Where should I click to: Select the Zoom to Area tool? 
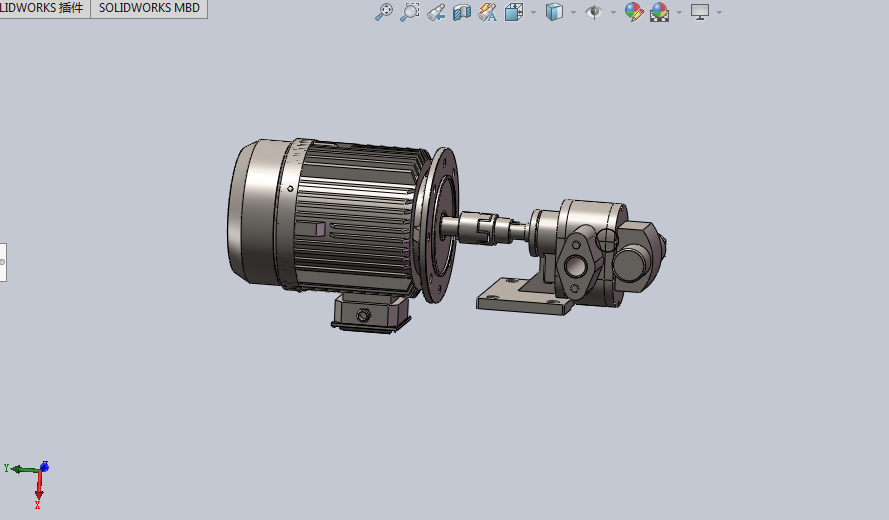coord(409,12)
